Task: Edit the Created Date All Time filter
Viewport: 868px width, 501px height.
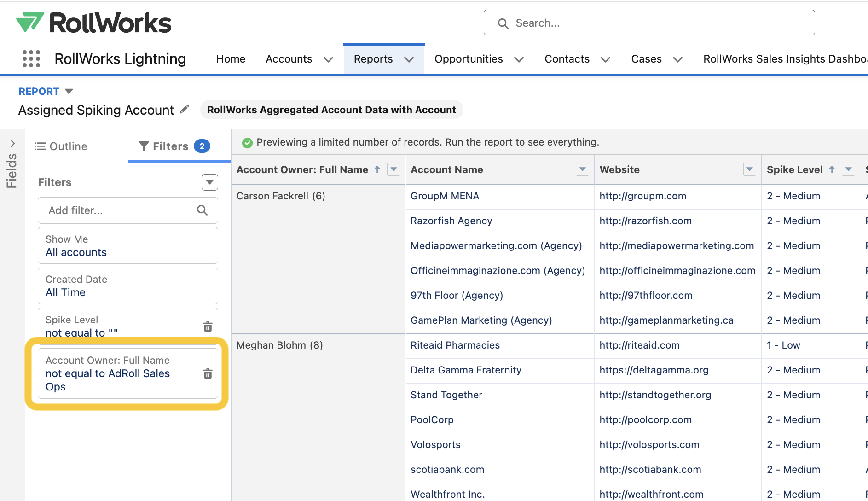Action: point(127,286)
